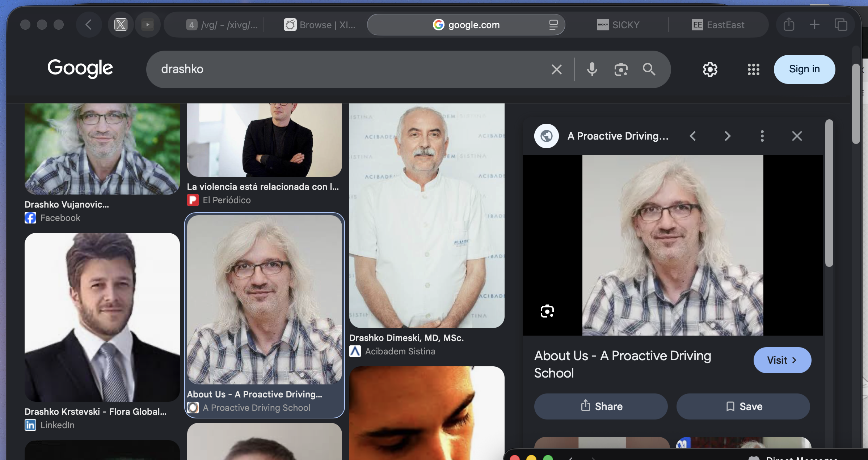Screen dimensions: 868x460
Task: Open the Drashko Krstevski image result
Action: point(102,317)
